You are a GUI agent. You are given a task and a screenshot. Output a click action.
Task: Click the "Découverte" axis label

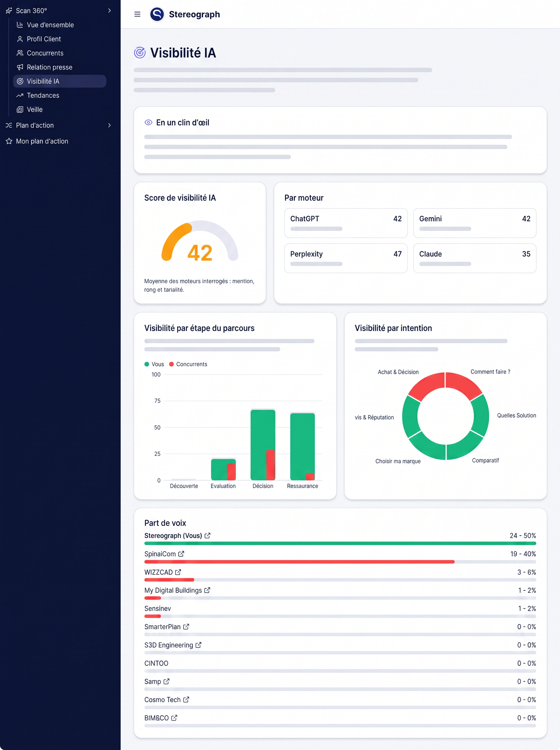tap(184, 486)
